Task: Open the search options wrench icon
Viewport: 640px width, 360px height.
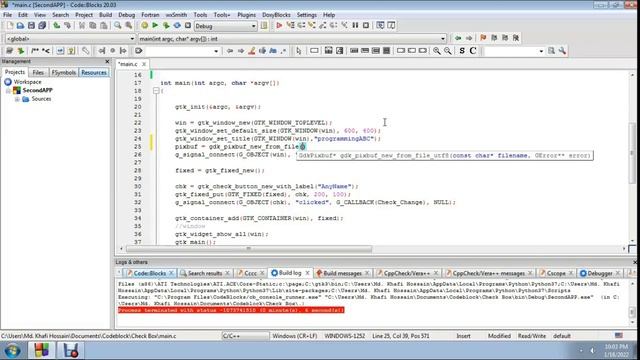Action: point(562,51)
